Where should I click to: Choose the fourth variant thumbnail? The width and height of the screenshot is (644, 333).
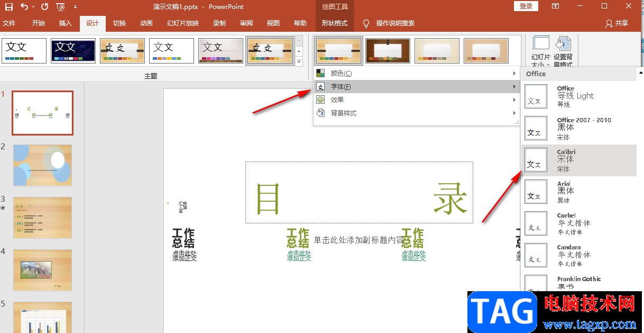pos(486,51)
